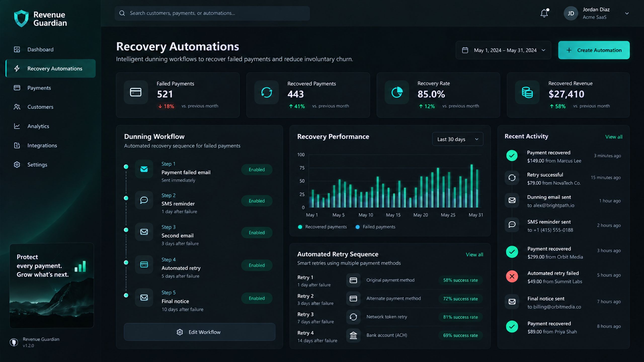The width and height of the screenshot is (644, 362).
Task: Toggle Enabled status for Payment failed email
Action: tap(257, 170)
